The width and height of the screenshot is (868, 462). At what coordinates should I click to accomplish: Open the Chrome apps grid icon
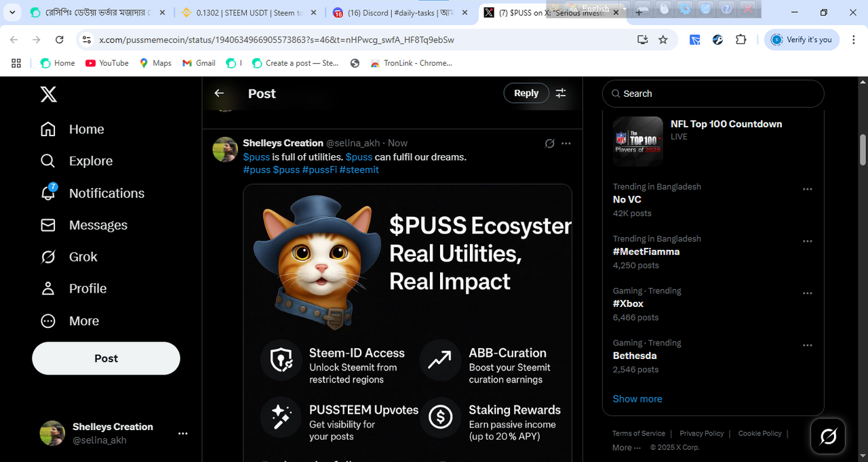tap(16, 63)
